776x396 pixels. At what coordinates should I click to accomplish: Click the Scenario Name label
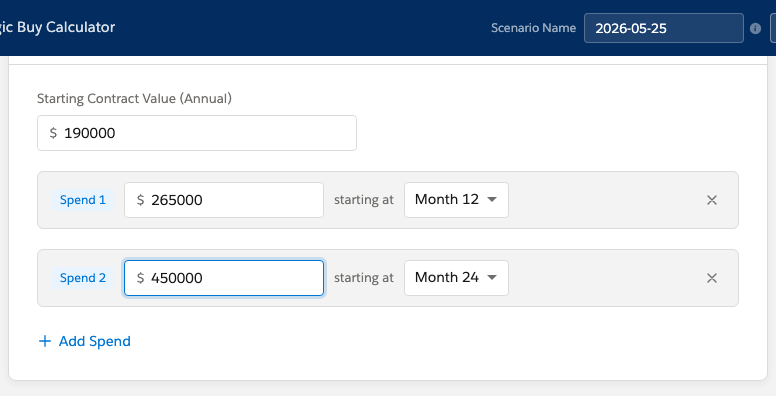click(x=534, y=28)
